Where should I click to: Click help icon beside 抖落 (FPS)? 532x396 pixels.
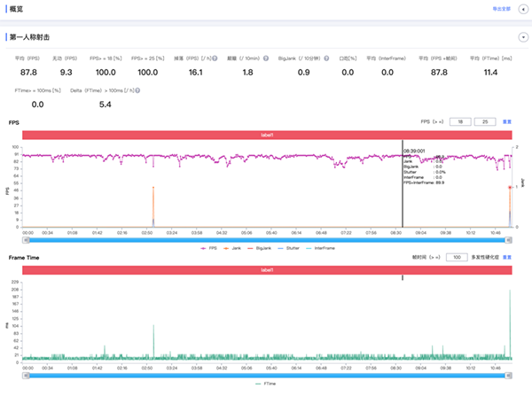pyautogui.click(x=215, y=57)
